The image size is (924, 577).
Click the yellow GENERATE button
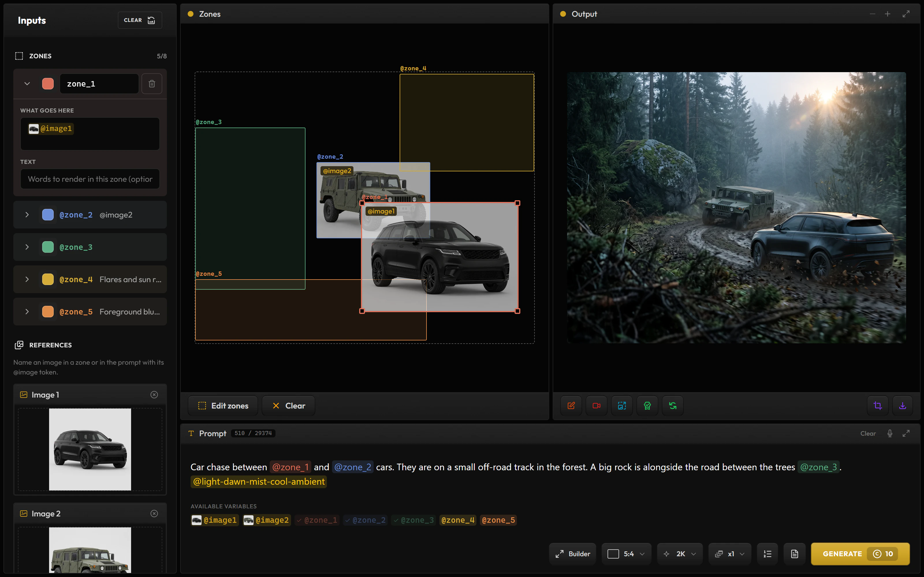click(x=860, y=554)
